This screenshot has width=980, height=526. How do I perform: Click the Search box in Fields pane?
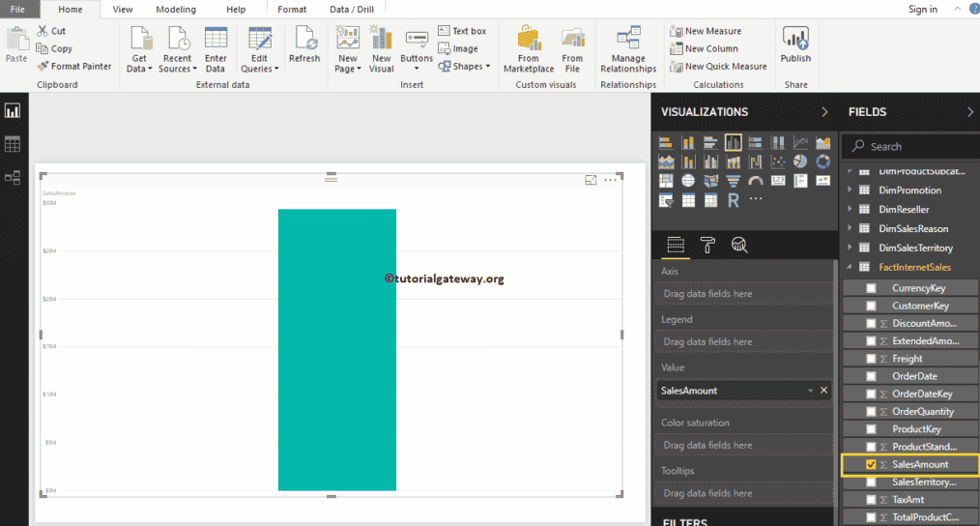[908, 146]
